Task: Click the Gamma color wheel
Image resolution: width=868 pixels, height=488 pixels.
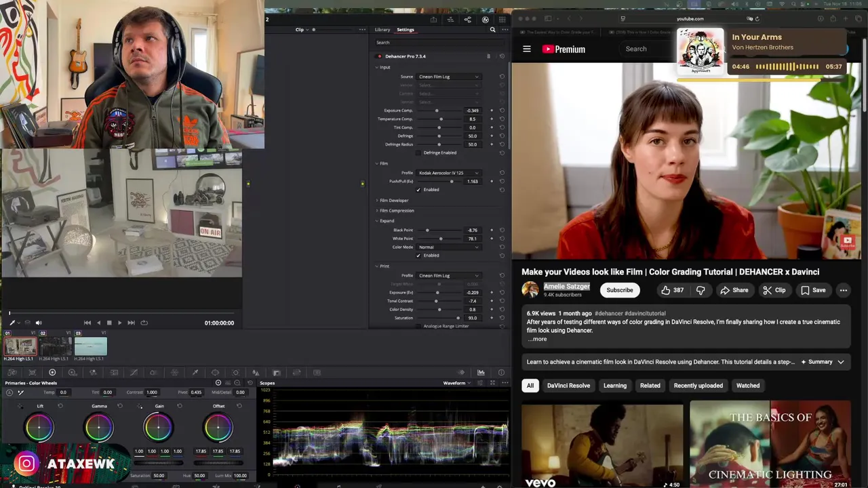Action: pyautogui.click(x=98, y=428)
